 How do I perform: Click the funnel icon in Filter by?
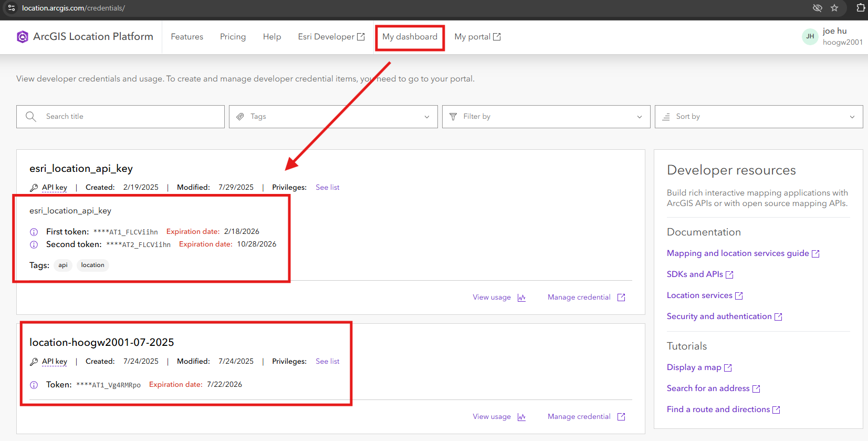click(453, 117)
